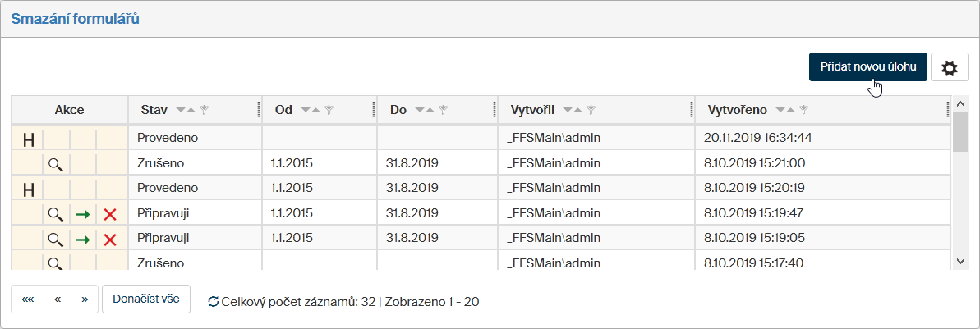Open the gear settings button
The image size is (980, 329).
950,68
